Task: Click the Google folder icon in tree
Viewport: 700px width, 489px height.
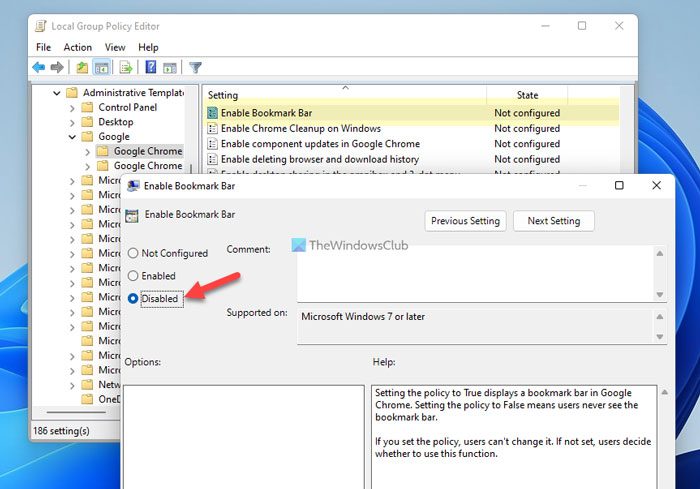Action: [88, 136]
